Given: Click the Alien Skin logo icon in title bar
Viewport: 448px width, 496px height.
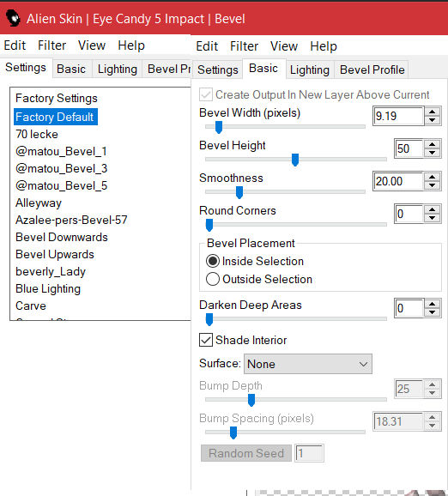Looking at the screenshot, I should click(13, 18).
